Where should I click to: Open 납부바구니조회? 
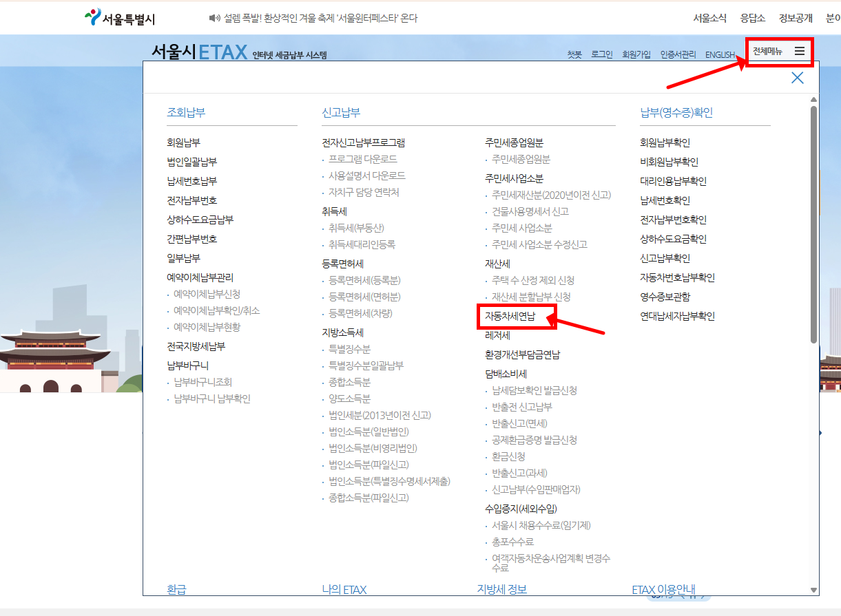tap(203, 382)
